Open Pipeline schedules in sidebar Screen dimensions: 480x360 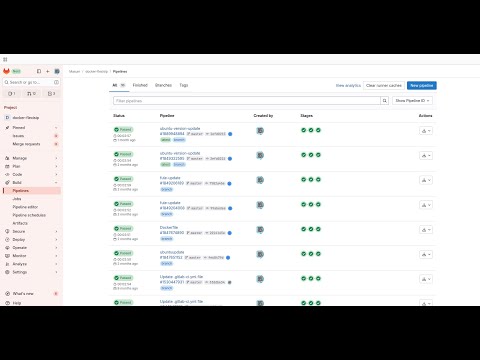[x=31, y=215]
